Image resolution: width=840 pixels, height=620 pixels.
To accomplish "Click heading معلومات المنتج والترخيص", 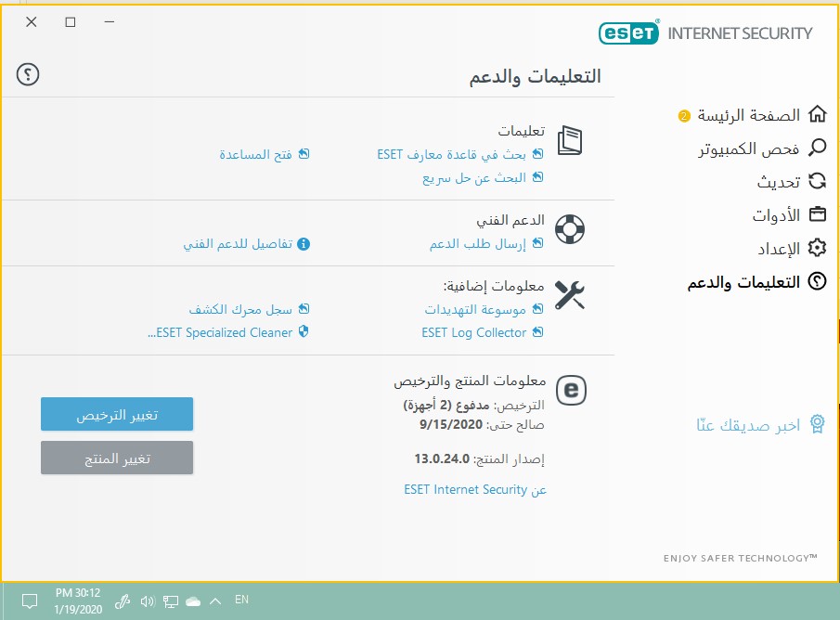I will point(470,381).
